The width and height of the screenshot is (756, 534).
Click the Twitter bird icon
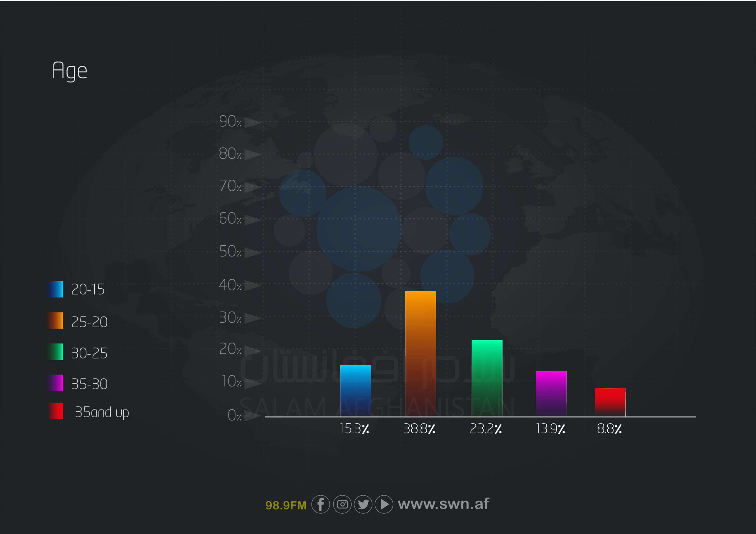[x=363, y=504]
